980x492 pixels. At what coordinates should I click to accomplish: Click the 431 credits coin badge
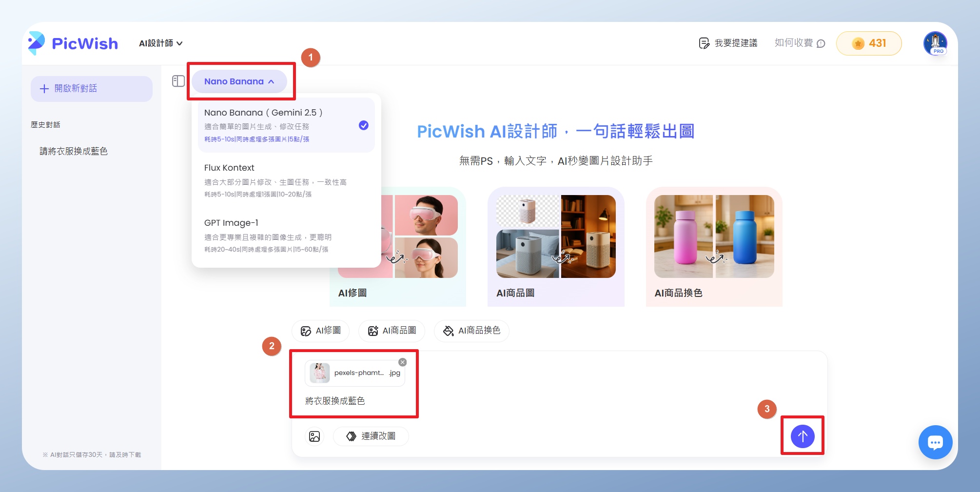[868, 43]
